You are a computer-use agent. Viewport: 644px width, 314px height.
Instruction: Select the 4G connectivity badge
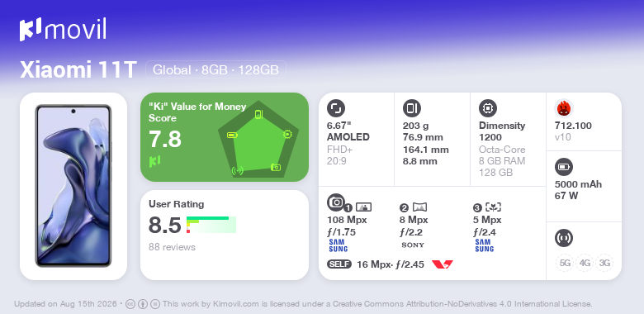tap(585, 263)
